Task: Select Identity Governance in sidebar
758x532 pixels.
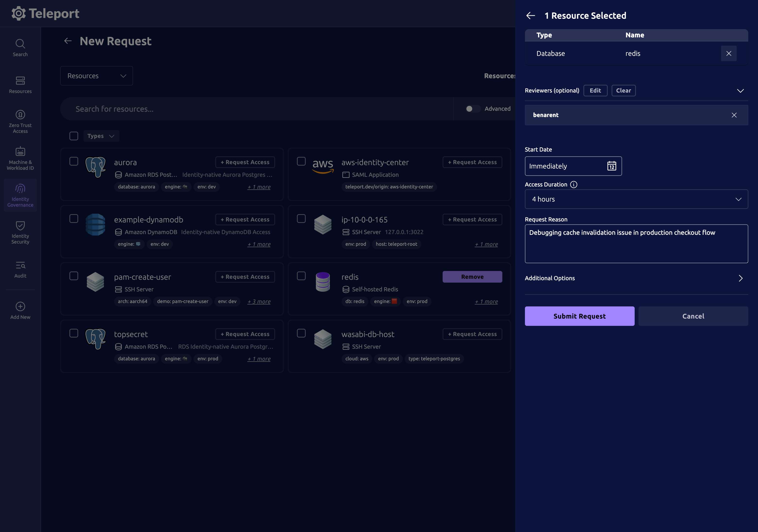Action: coord(20,195)
